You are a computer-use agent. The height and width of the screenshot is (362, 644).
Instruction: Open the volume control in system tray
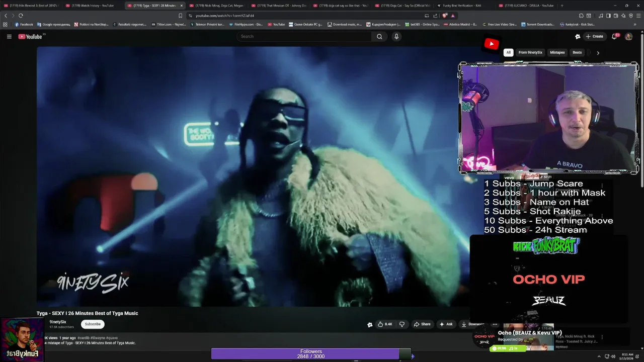coord(613,356)
